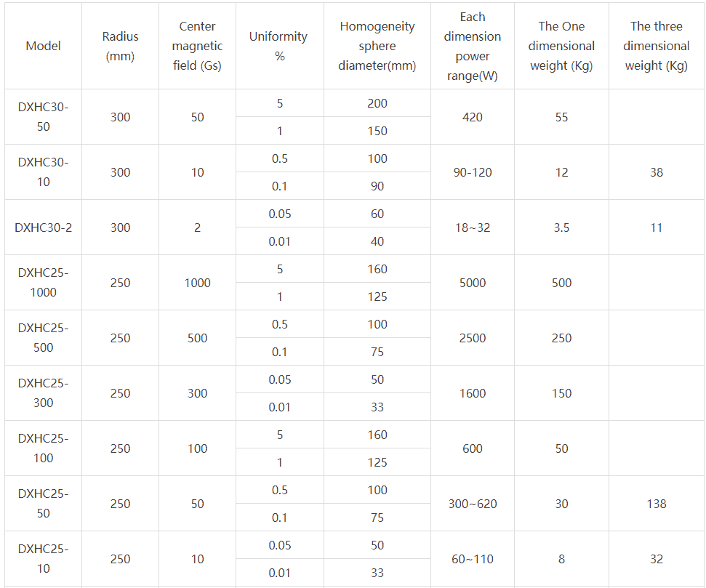Click the Center magnetic field header
This screenshot has width=706, height=588.
[197, 46]
